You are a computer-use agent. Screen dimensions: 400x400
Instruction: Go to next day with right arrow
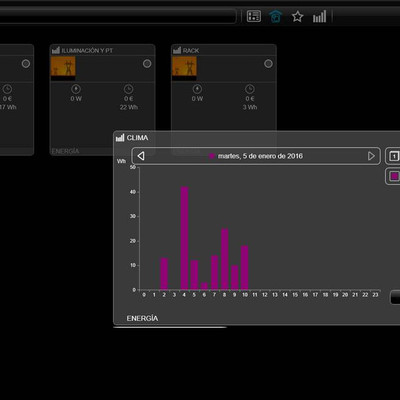pyautogui.click(x=371, y=156)
